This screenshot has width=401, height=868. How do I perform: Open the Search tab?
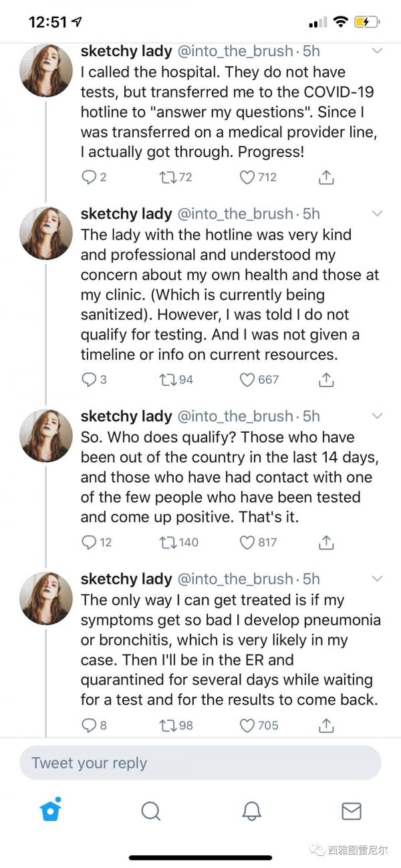pos(151,811)
